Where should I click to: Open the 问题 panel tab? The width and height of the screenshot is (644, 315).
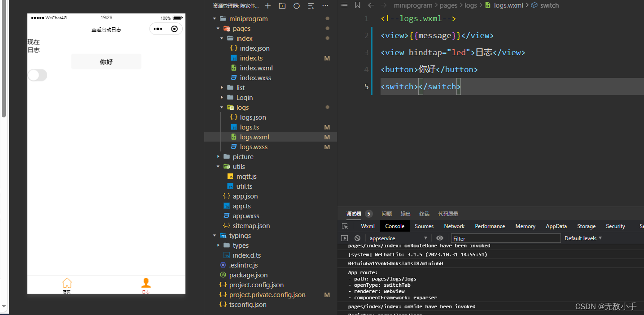click(x=387, y=214)
